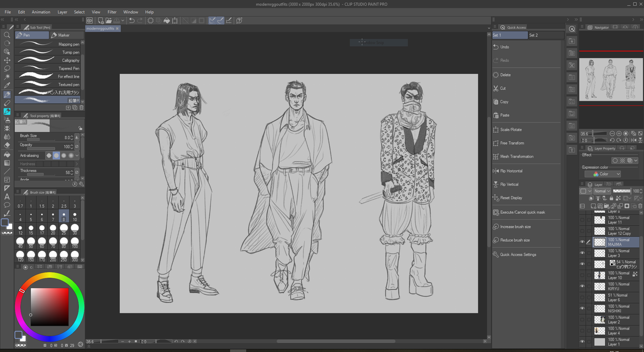This screenshot has width=644, height=352.
Task: Click Free Transform in Quick Access
Action: coord(528,143)
